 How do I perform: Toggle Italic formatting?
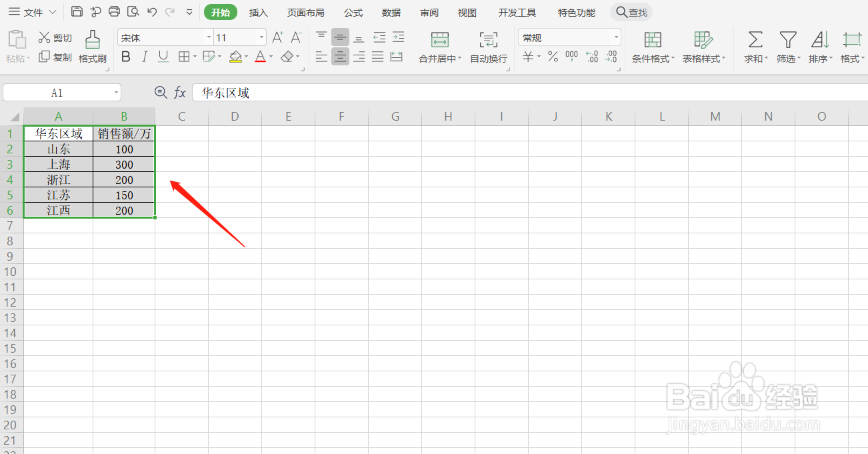pyautogui.click(x=145, y=57)
